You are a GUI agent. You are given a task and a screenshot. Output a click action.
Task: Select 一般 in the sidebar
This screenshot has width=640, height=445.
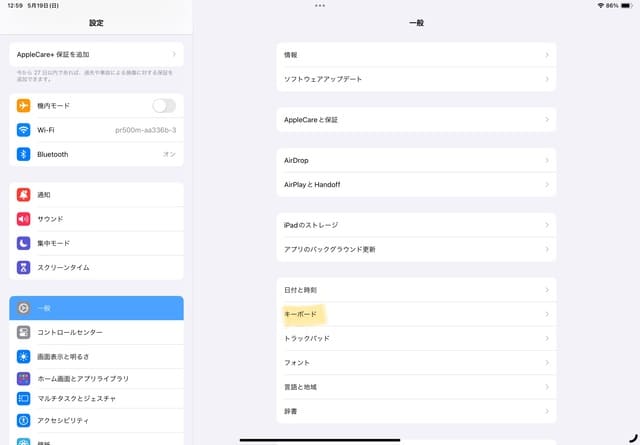coord(96,308)
